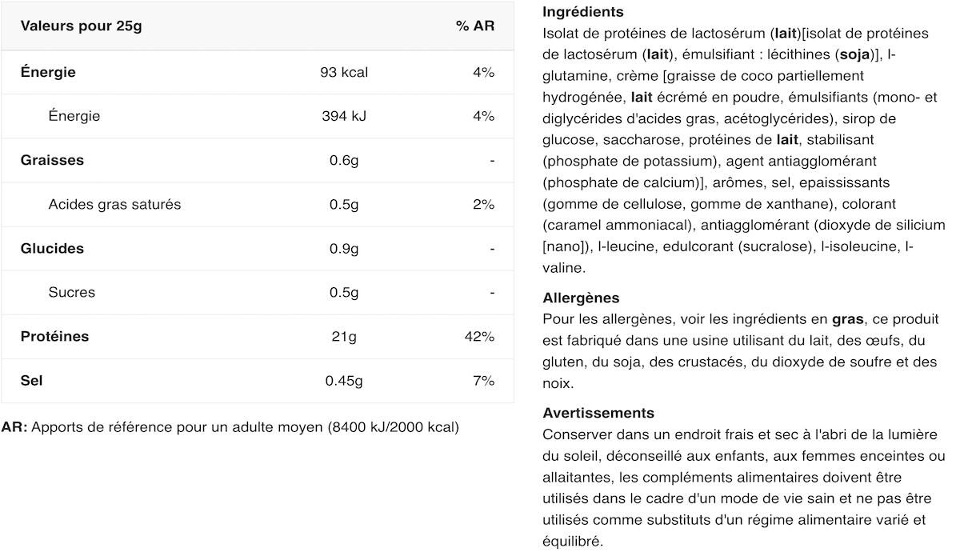Click the 'AR:' footnote below the table
The image size is (960, 560).
[14, 426]
